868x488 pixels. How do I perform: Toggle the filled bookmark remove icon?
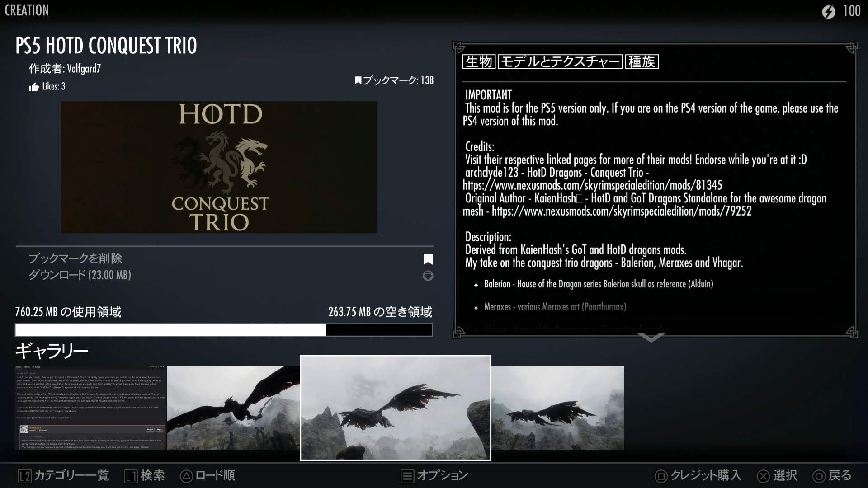pos(428,259)
